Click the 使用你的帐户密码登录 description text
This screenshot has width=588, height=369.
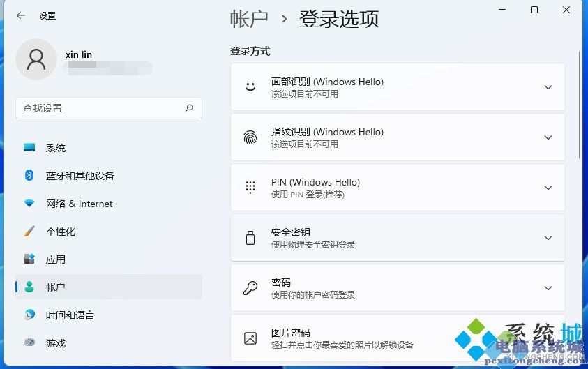[313, 295]
